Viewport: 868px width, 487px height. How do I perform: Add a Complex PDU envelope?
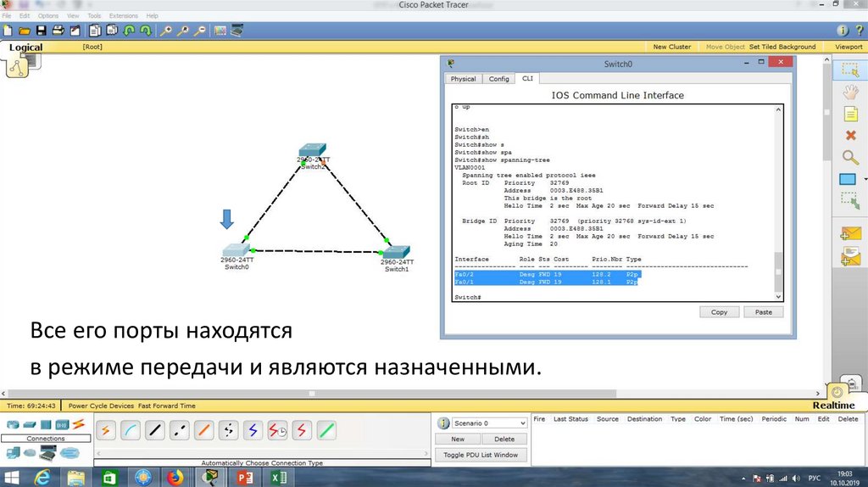click(x=850, y=256)
